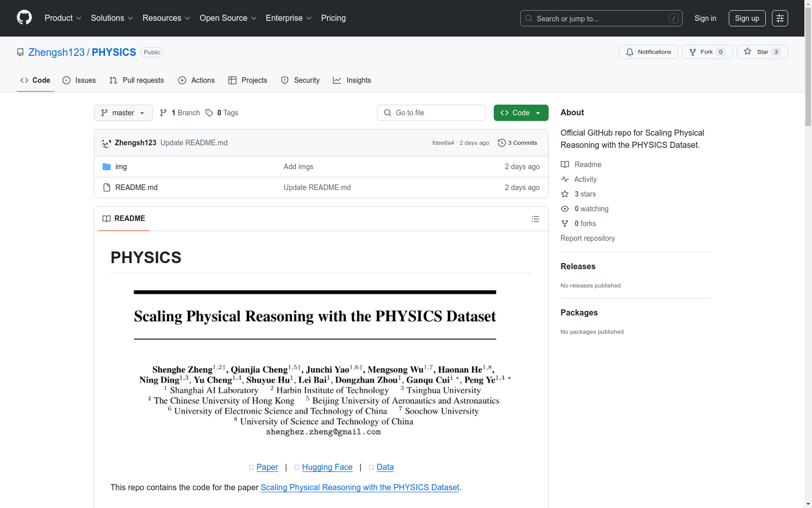The height and width of the screenshot is (508, 812).
Task: Select the README tab
Action: tap(124, 218)
